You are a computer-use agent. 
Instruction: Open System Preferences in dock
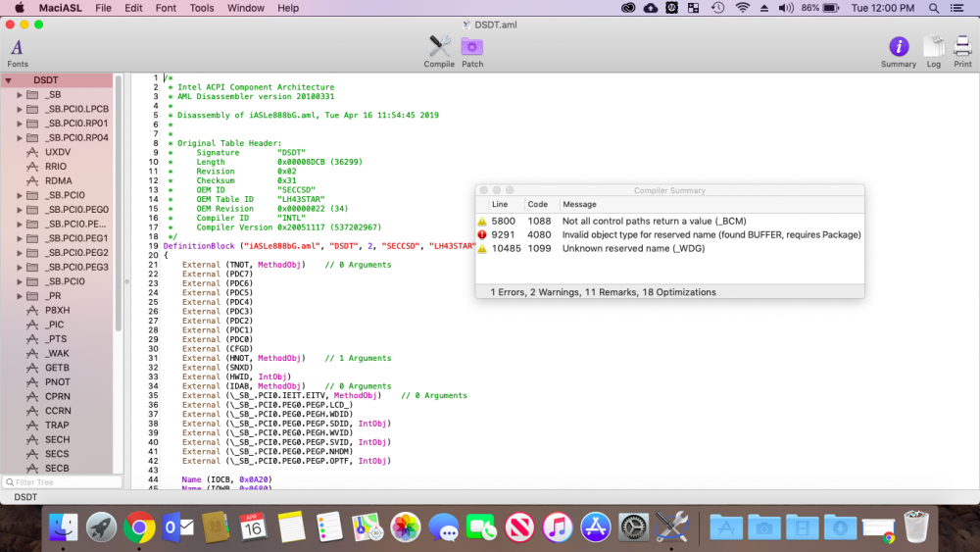click(634, 527)
